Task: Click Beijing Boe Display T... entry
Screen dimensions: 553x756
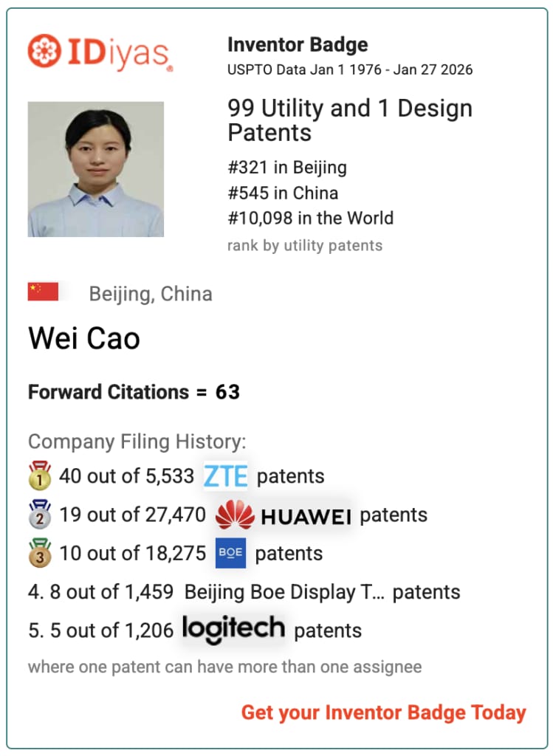Action: pyautogui.click(x=284, y=592)
